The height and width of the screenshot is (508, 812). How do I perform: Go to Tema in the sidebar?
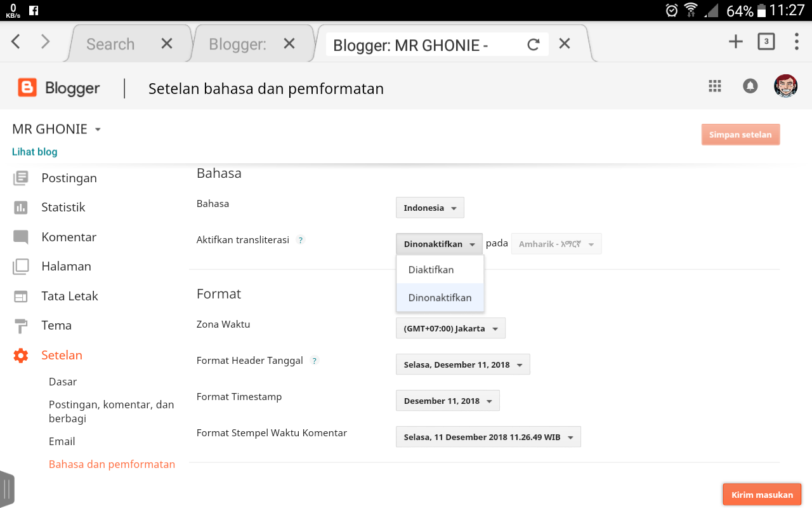tap(56, 325)
